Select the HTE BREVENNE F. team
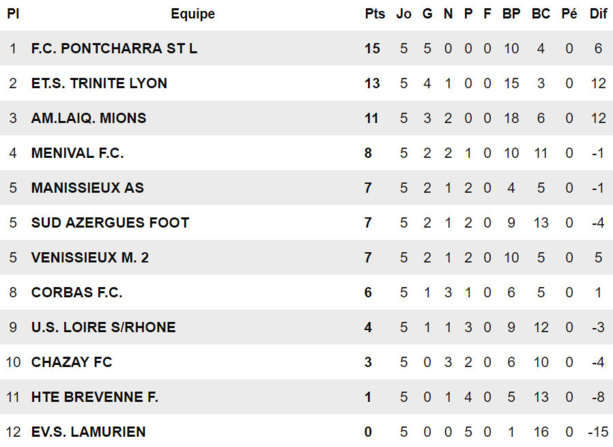The width and height of the screenshot is (613, 447). click(94, 397)
